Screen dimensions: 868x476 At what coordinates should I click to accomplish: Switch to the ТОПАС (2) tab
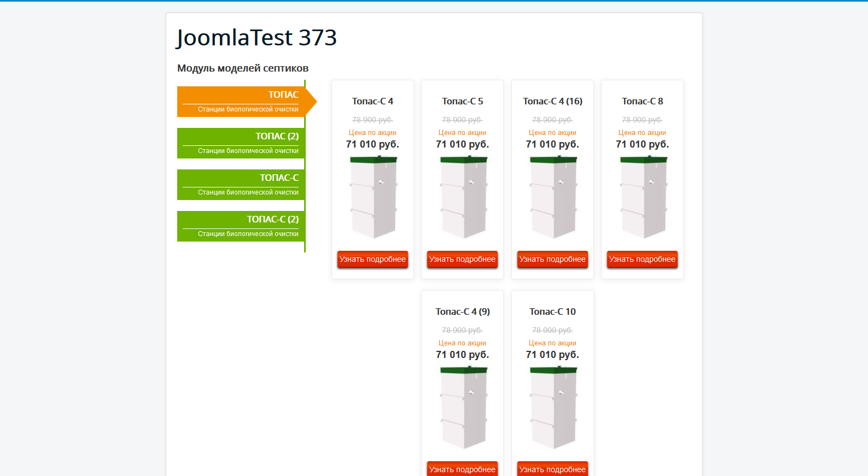tap(241, 143)
